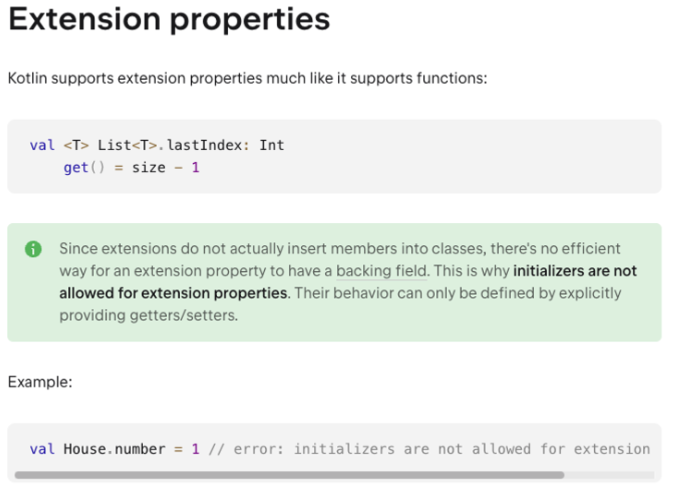Click the green info icon in the note

coord(33,249)
